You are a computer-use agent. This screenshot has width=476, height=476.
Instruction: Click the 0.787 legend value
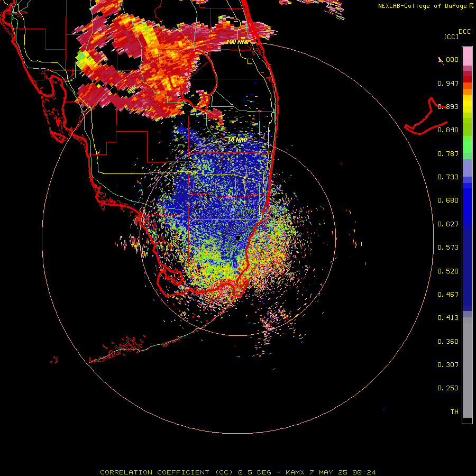tap(448, 153)
